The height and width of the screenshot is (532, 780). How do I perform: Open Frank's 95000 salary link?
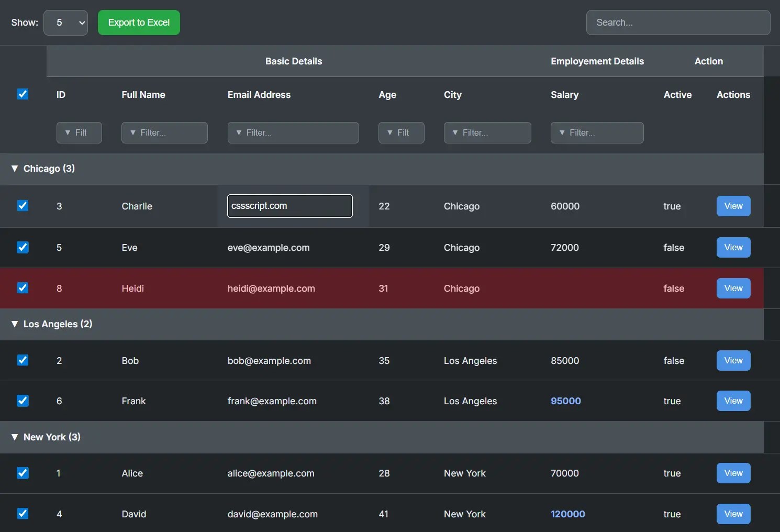(565, 401)
